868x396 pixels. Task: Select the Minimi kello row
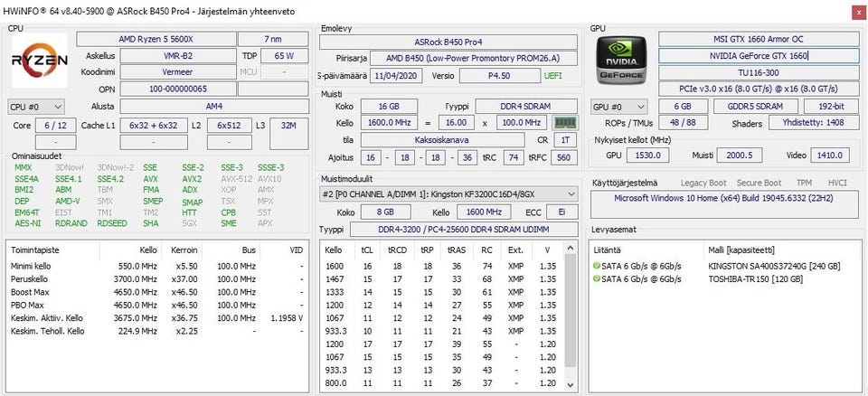coord(156,266)
